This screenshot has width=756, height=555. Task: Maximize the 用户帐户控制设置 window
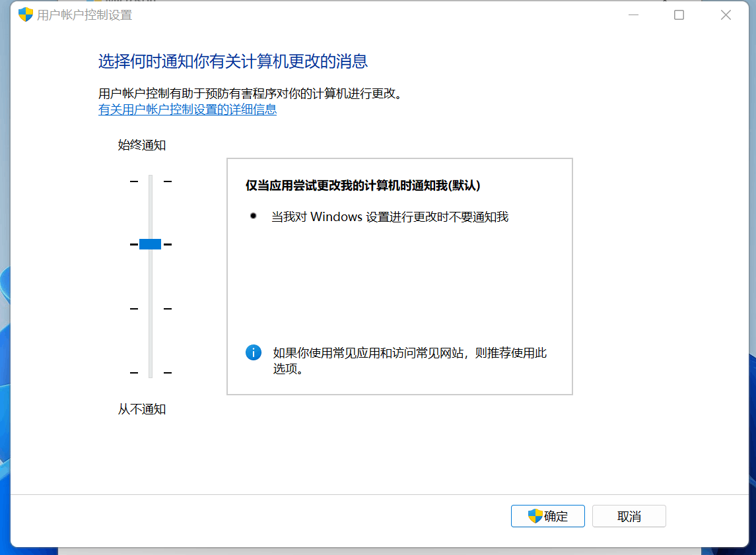[x=679, y=15]
